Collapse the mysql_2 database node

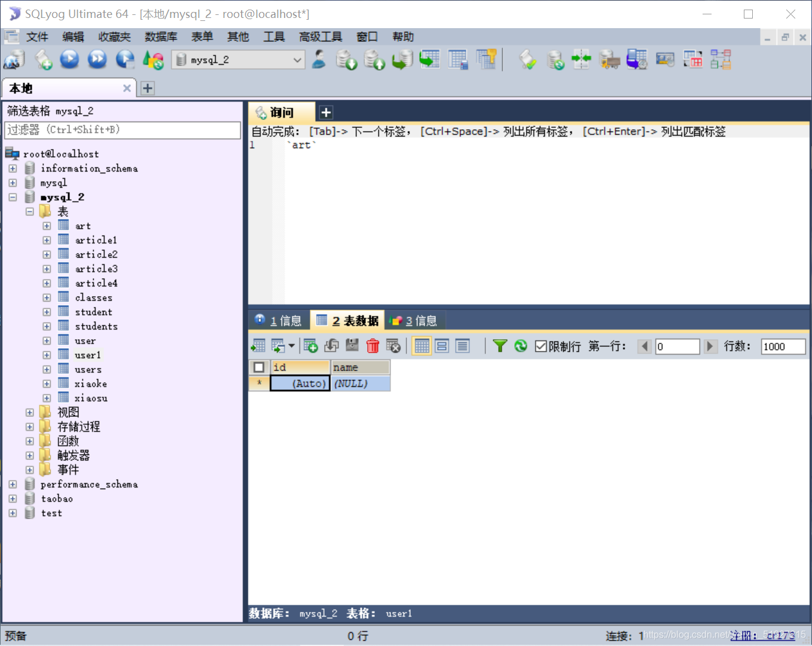pos(13,197)
